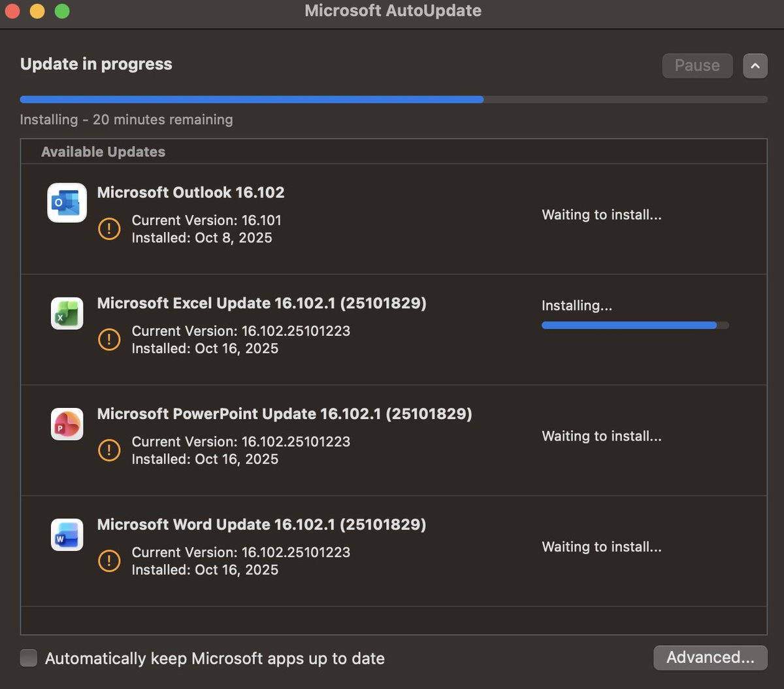
Task: Minimize the window with yellow button
Action: tap(37, 11)
